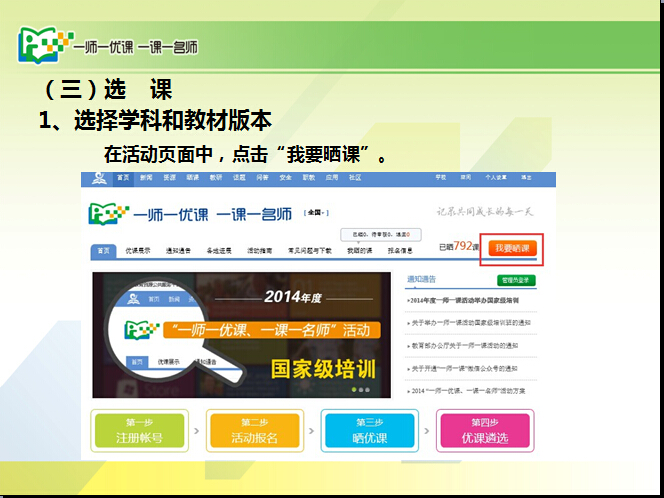Open 安全 in the top blue bar
The height and width of the screenshot is (498, 664).
click(x=285, y=178)
